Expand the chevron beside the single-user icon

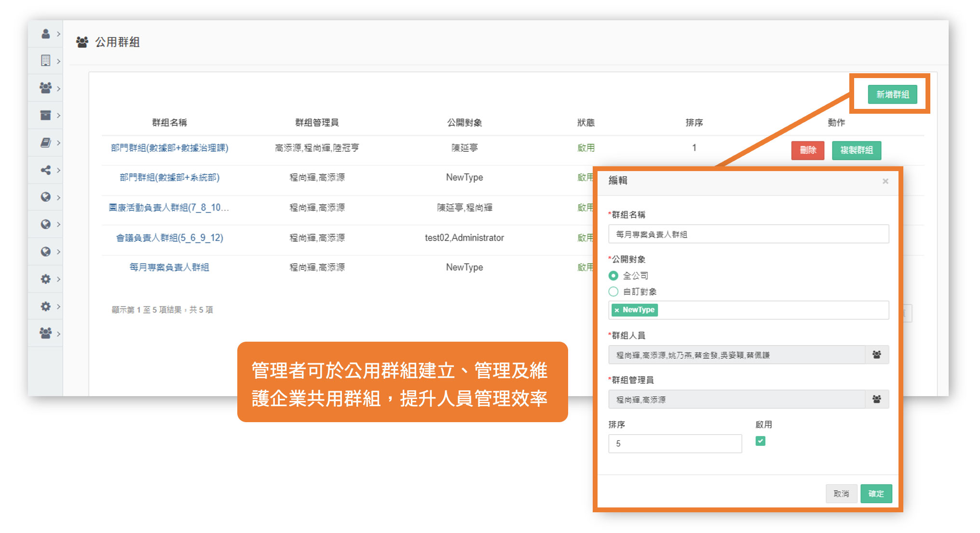click(x=58, y=34)
